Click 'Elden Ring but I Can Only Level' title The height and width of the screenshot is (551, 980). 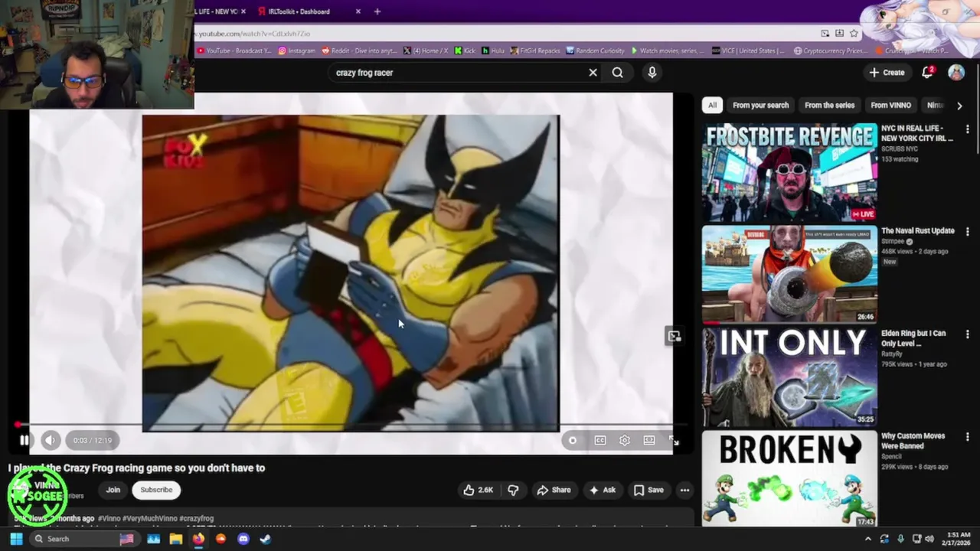(913, 338)
